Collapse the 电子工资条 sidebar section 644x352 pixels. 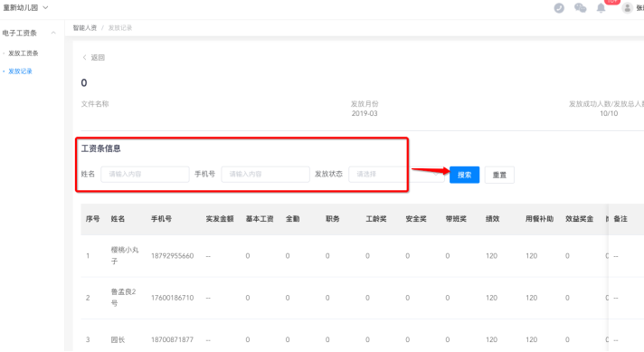pos(53,33)
